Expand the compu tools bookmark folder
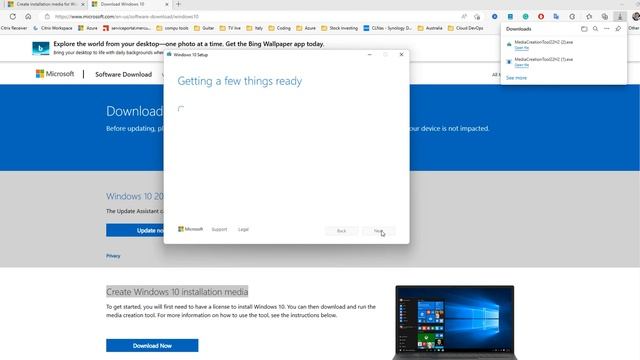Viewport: 640px width, 360px height. tap(172, 28)
